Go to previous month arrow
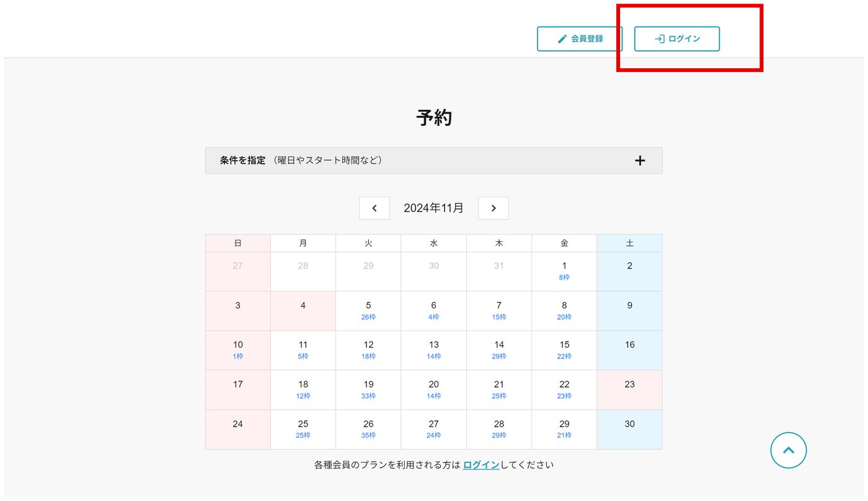The width and height of the screenshot is (868, 501). coord(374,208)
